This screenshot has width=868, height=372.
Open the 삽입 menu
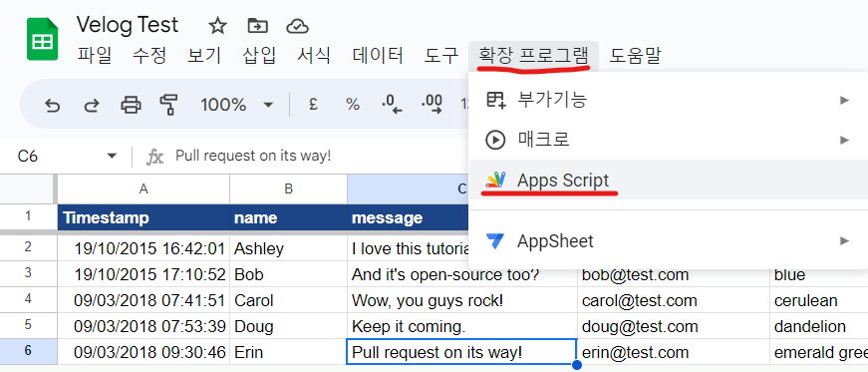(x=259, y=56)
